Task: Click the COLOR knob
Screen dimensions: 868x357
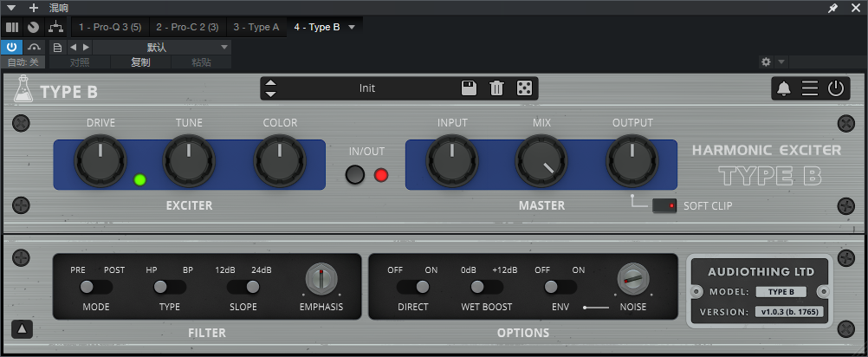Action: tap(280, 160)
